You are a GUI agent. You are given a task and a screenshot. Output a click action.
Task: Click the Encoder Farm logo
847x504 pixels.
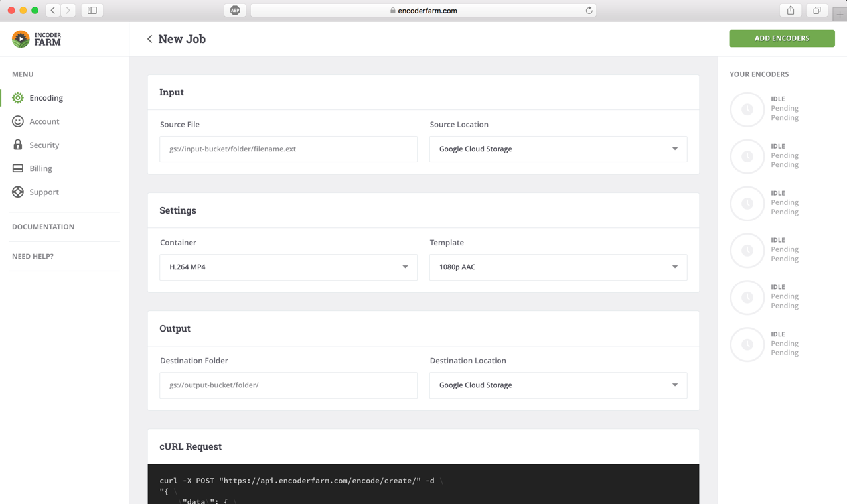pos(37,39)
